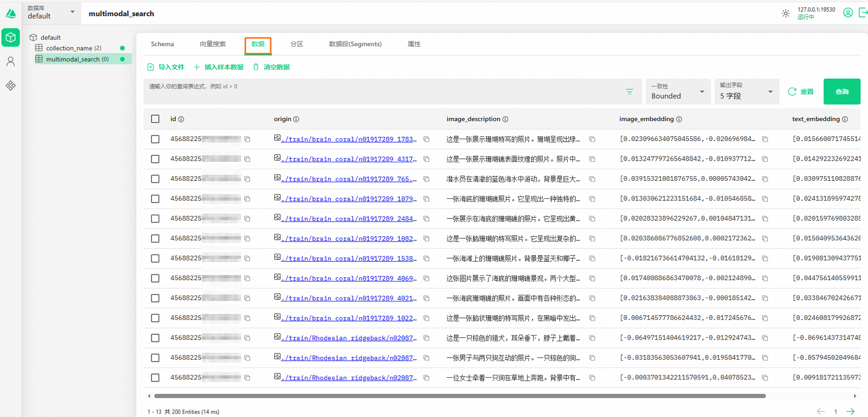
Task: Click 清空数据 button
Action: click(x=271, y=67)
